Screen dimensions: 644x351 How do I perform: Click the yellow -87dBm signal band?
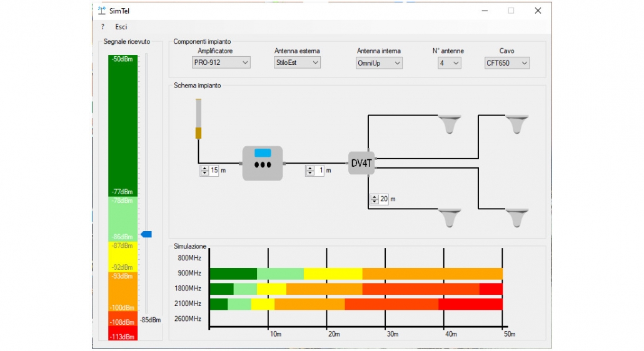point(123,256)
